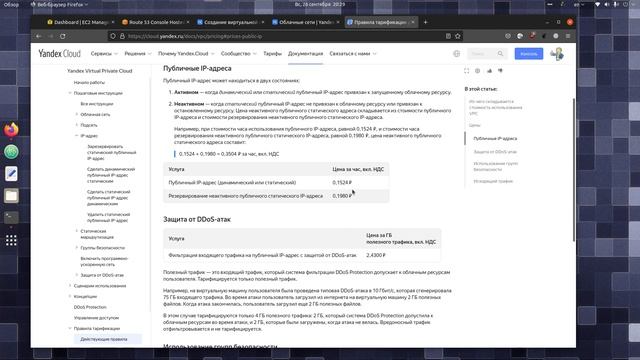Open reader view icon in address bar
Screen dimensions: 640x360
[x=448, y=36]
